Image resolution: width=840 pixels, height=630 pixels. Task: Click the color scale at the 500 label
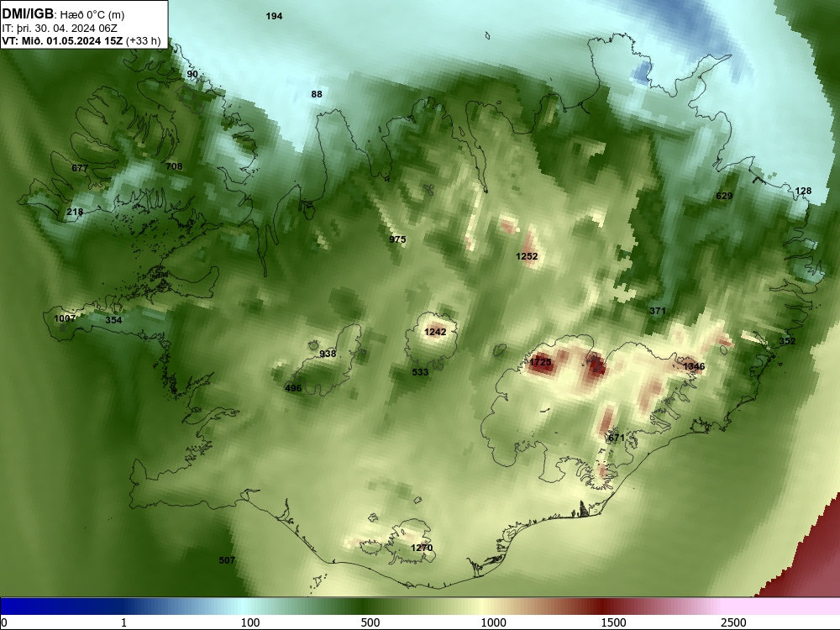pos(370,622)
